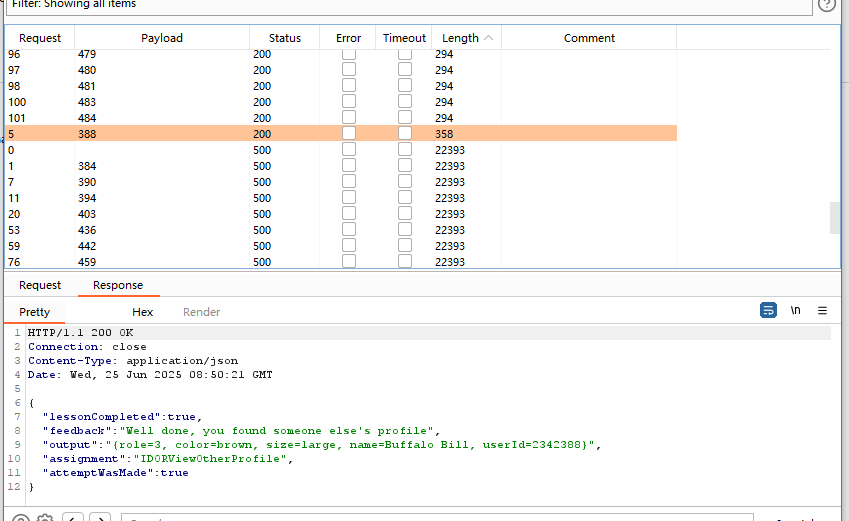Click the back arrow button beside search

[x=73, y=518]
